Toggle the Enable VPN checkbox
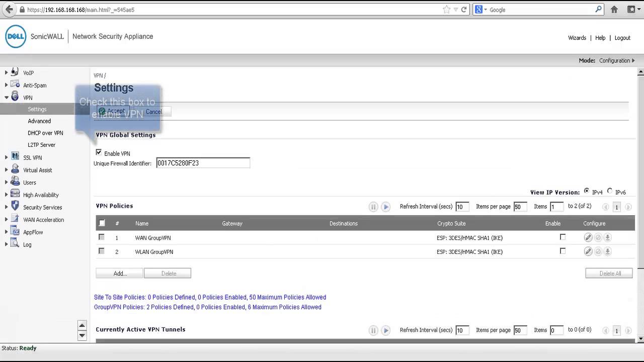This screenshot has width=644, height=362. click(x=99, y=152)
